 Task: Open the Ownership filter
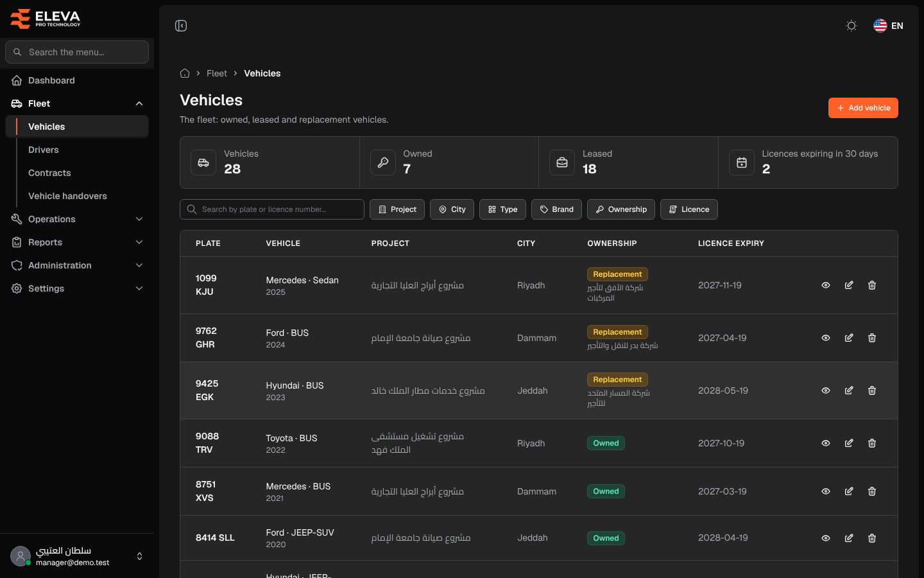(x=621, y=209)
